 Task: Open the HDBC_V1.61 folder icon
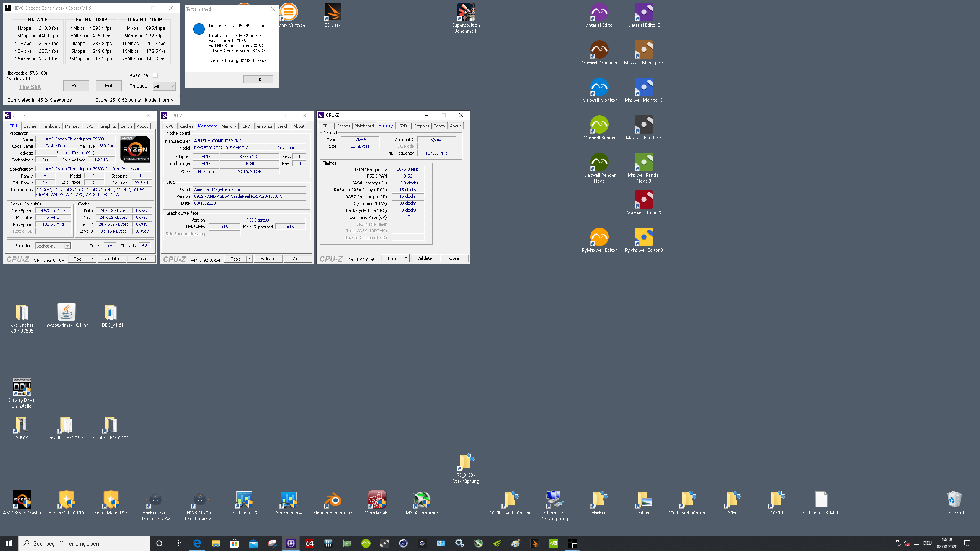(111, 315)
